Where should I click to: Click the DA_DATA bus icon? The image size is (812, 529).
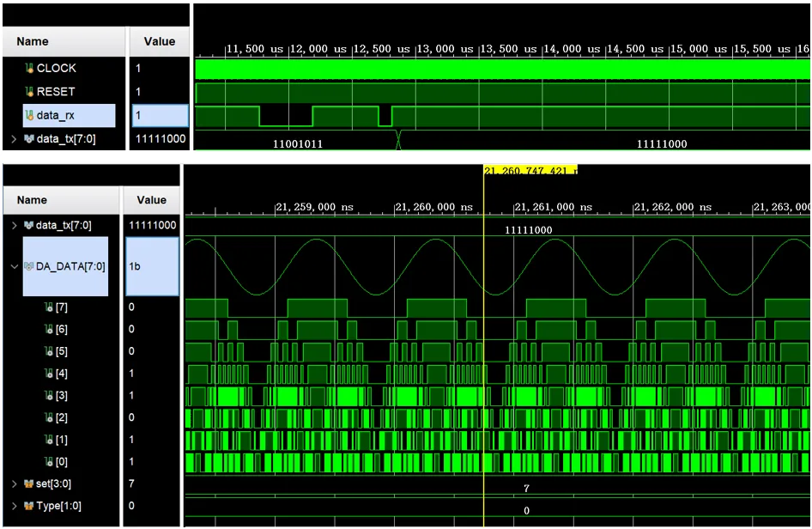tap(29, 267)
